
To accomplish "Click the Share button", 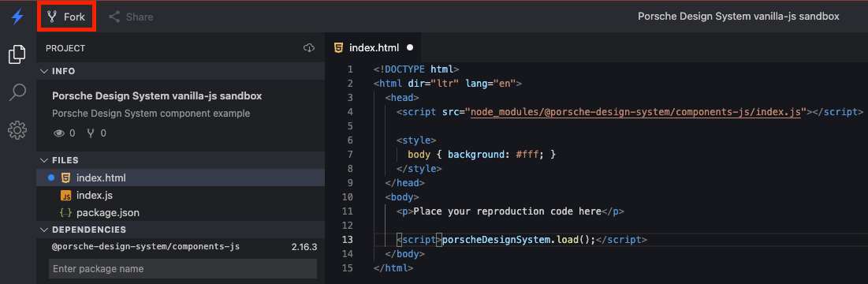I will 131,17.
